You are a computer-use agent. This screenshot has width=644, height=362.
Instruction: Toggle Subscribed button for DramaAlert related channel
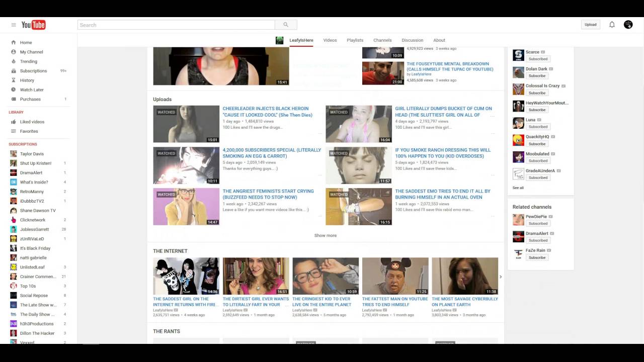click(538, 240)
